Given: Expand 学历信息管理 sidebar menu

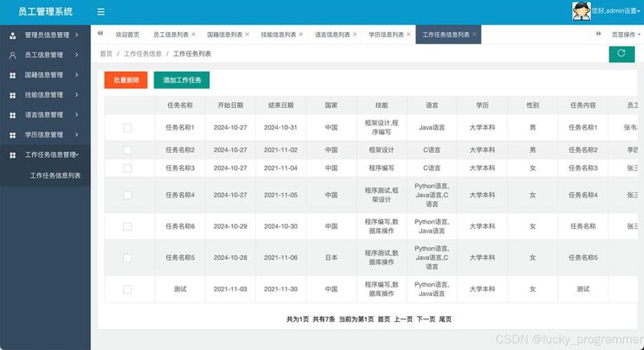Looking at the screenshot, I should click(45, 135).
